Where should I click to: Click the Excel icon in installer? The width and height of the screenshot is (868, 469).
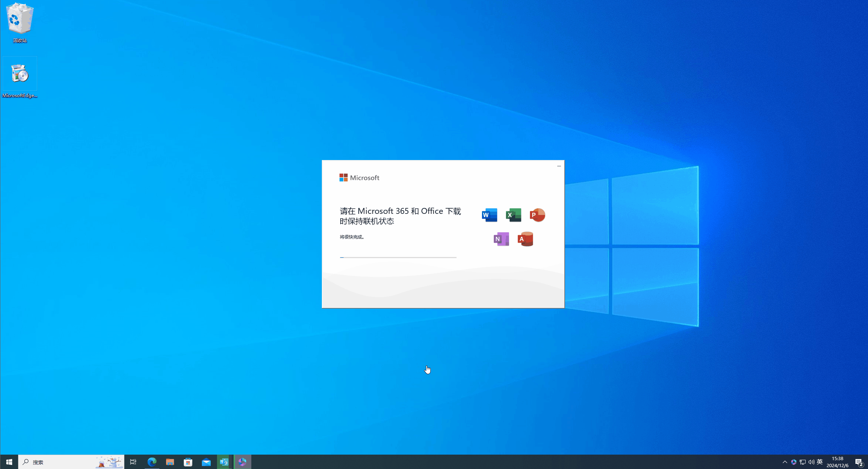[x=513, y=215]
